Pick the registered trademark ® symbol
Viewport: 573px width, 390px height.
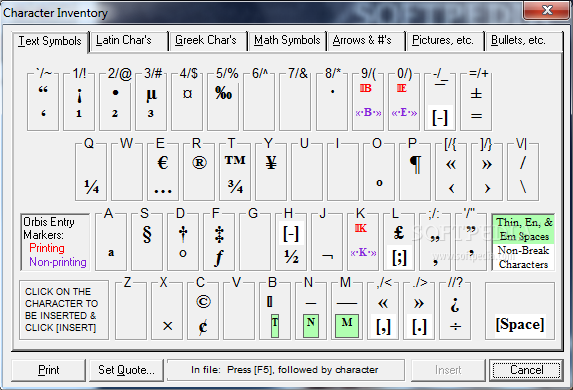(199, 163)
